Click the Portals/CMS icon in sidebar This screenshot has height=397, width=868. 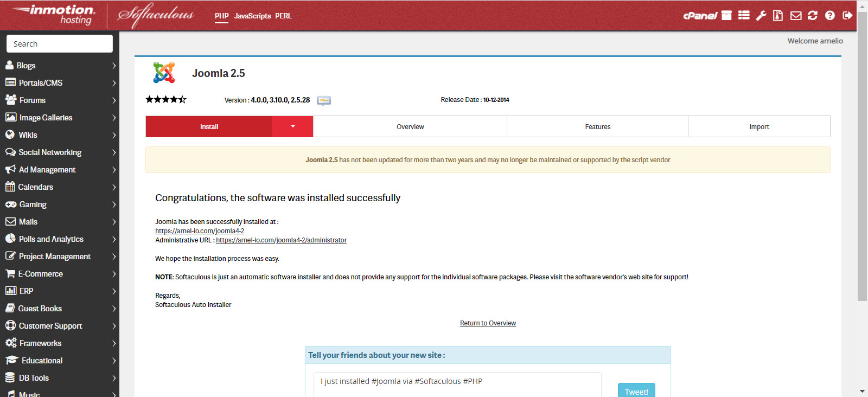coord(10,82)
